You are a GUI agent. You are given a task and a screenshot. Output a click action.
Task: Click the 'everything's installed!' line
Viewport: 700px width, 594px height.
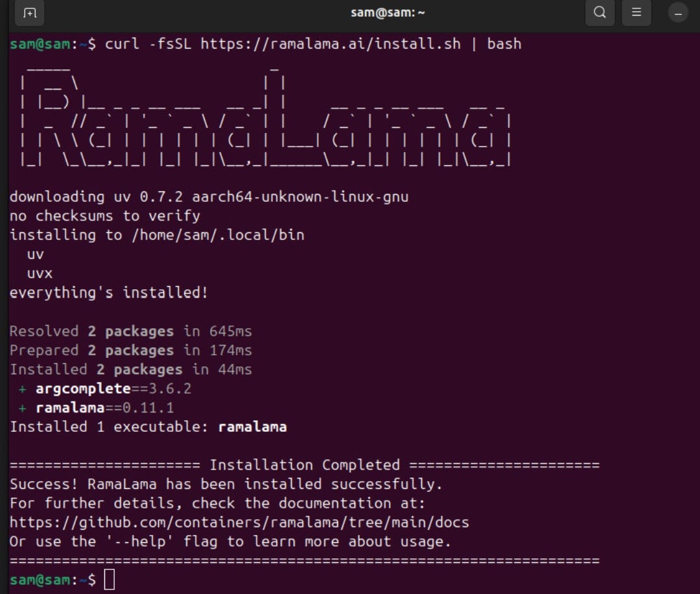tap(109, 292)
